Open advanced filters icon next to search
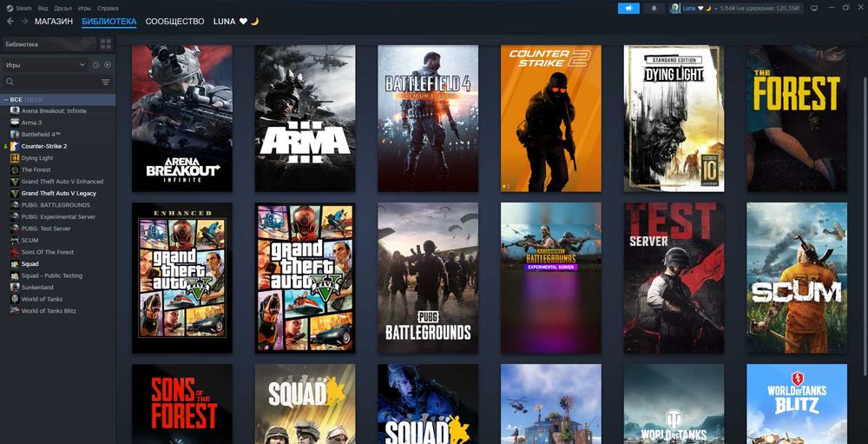Image resolution: width=868 pixels, height=444 pixels. (x=106, y=82)
